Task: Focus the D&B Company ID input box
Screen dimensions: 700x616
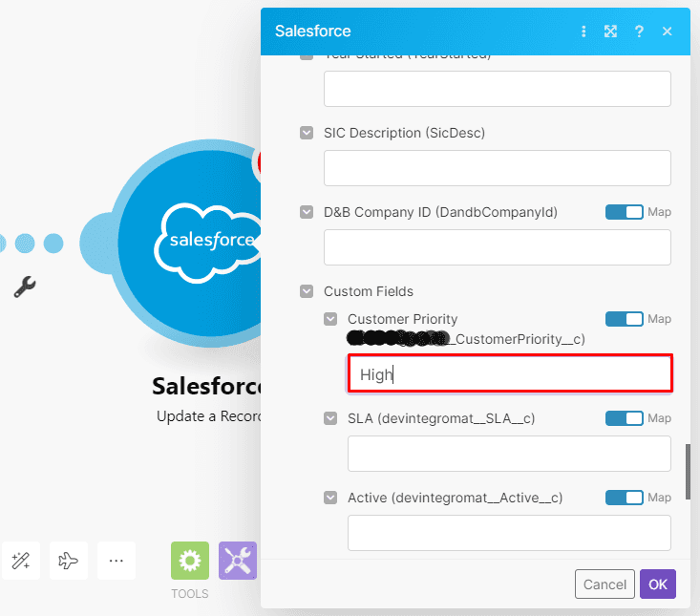Action: [498, 247]
